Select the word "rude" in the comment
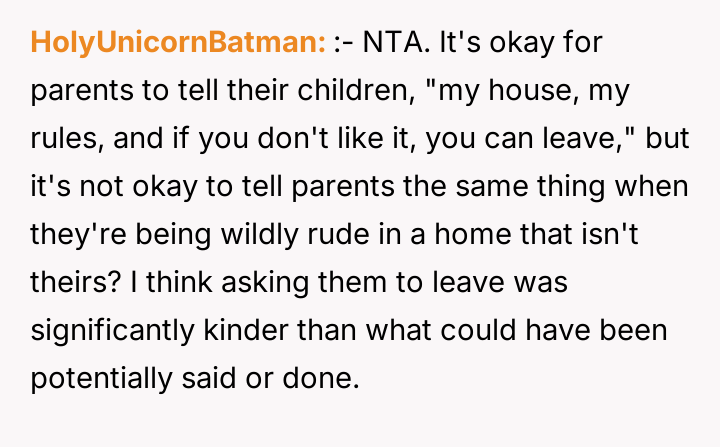 pyautogui.click(x=341, y=235)
